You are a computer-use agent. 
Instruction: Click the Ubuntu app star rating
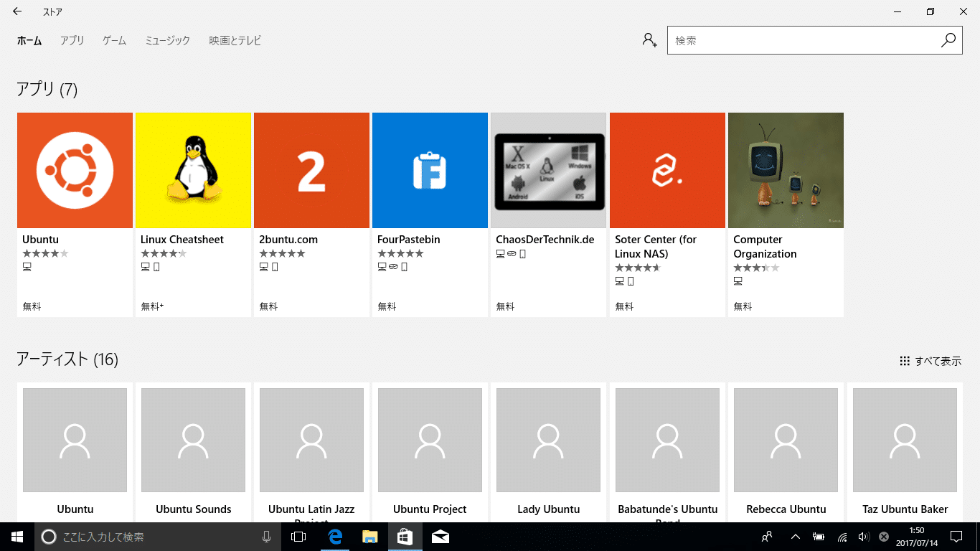pos(45,253)
